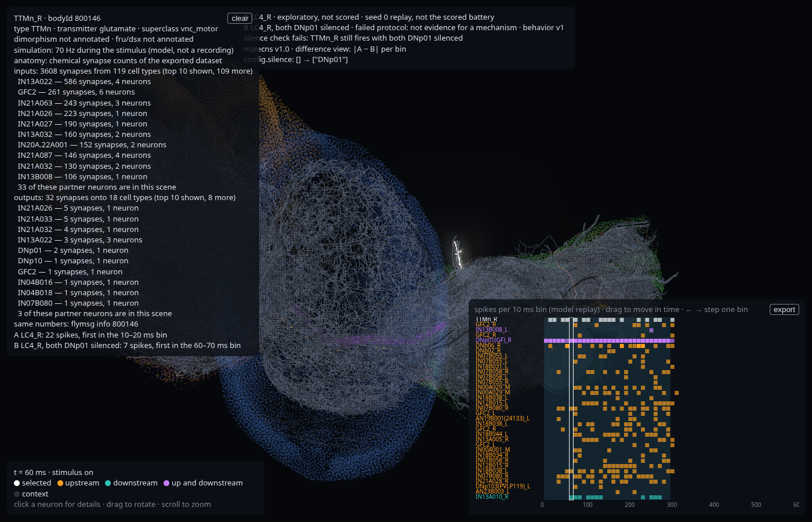Click the teal downstream legend dot
Viewport: 812px width, 522px height.
pos(108,483)
